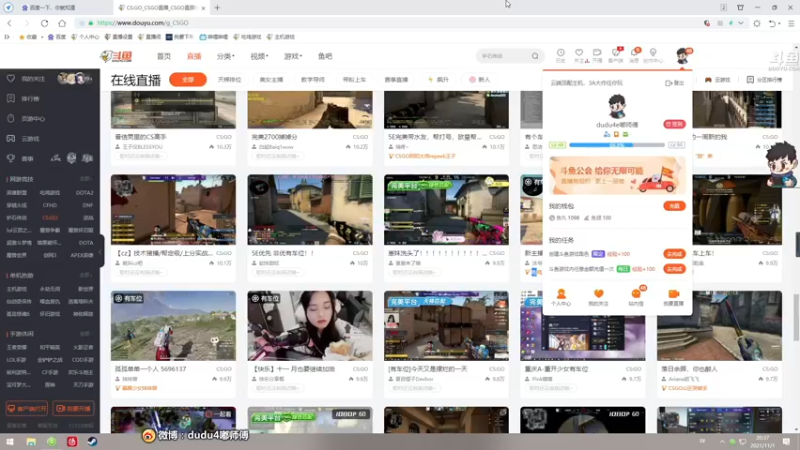Open the browser undo-close dropdown
The image size is (800, 450).
774,23
